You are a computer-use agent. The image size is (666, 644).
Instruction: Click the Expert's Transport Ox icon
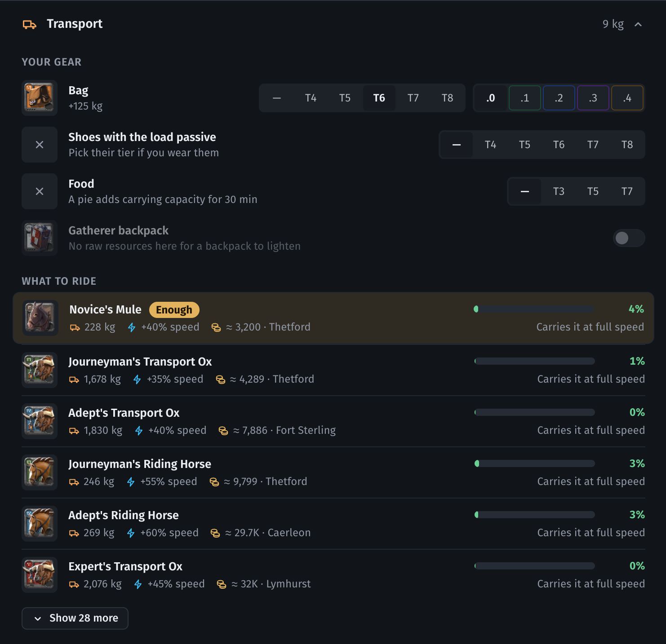point(40,575)
